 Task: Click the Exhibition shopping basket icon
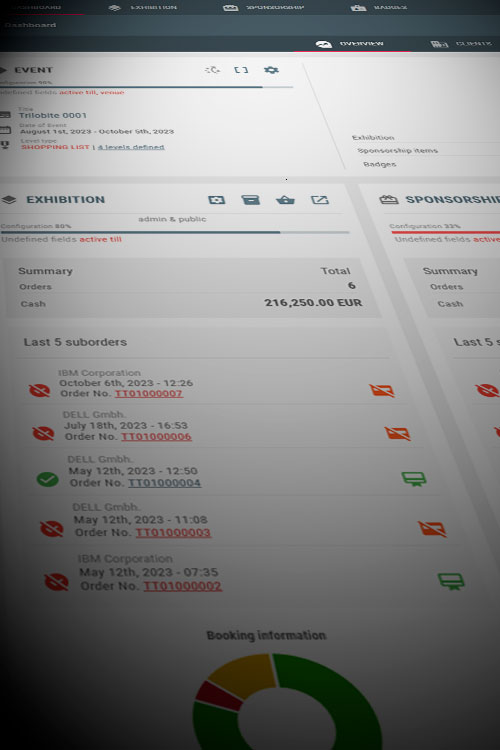pyautogui.click(x=286, y=200)
